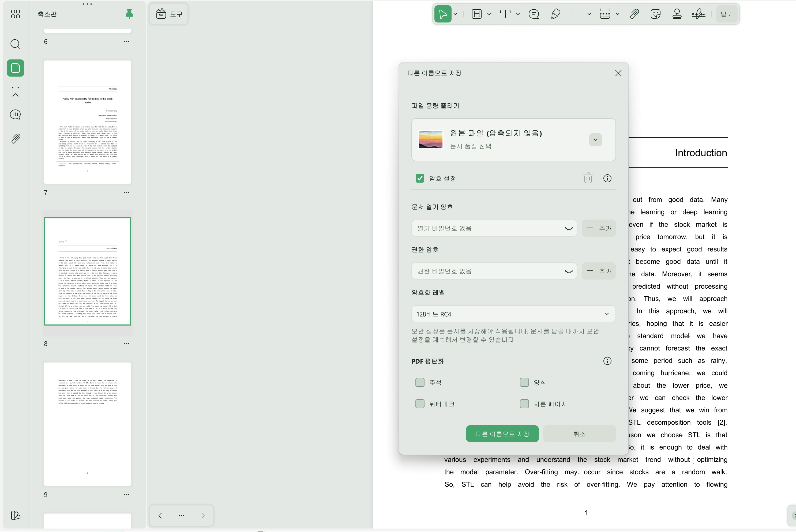Click the 권한 비밀번호 없음 input field

[494, 271]
